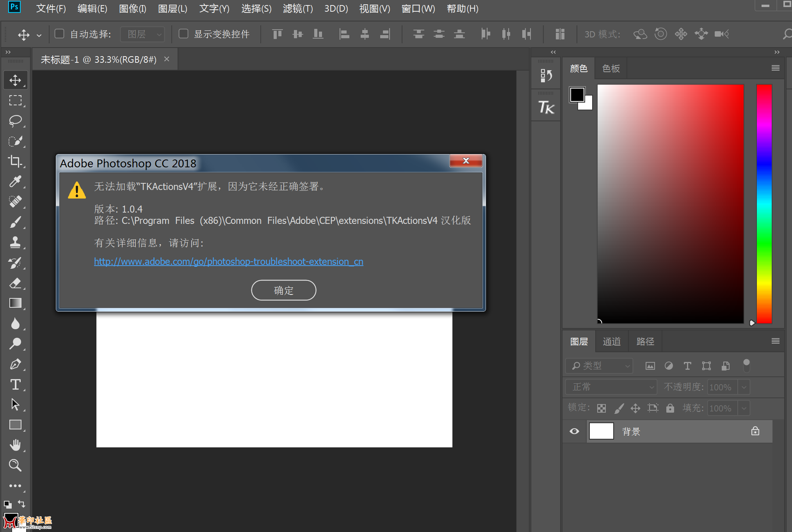Open the 不透明度 slider dropdown arrow
Viewport: 792px width, 532px height.
(744, 387)
